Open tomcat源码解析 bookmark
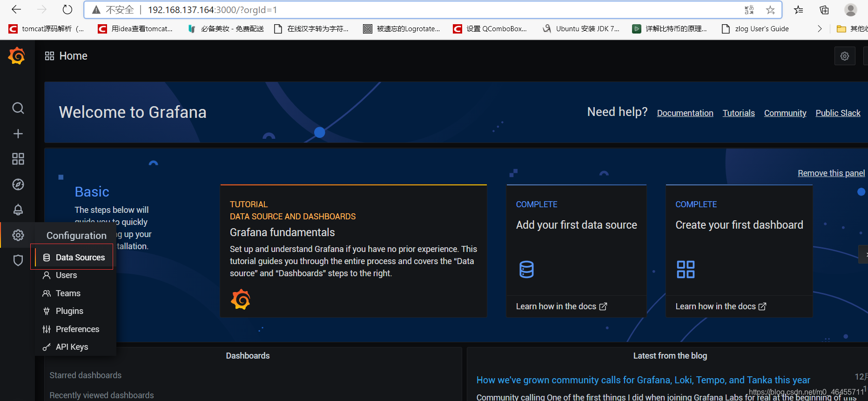This screenshot has width=868, height=401. point(46,29)
